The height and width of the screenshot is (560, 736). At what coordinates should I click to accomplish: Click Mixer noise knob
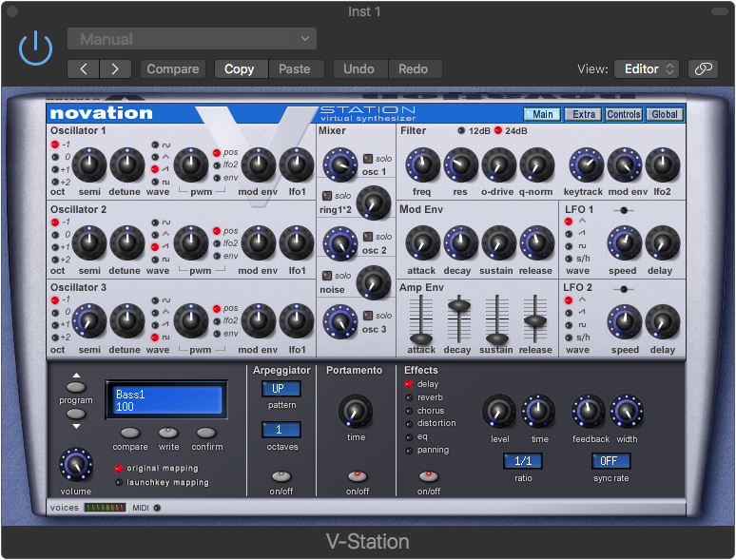pos(374,282)
